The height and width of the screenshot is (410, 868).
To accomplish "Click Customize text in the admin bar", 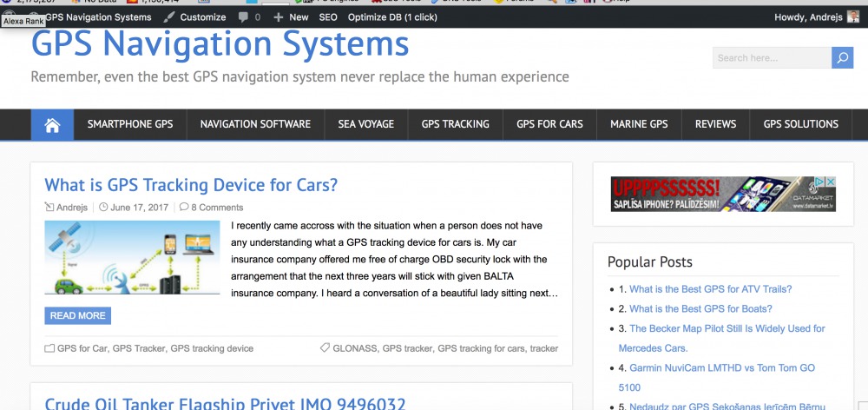I will coord(203,17).
